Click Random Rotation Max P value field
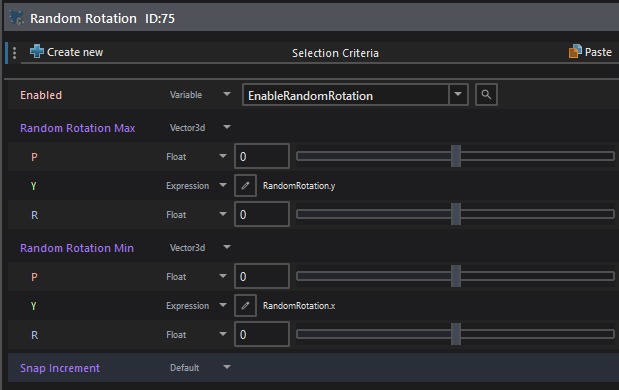 [262, 156]
